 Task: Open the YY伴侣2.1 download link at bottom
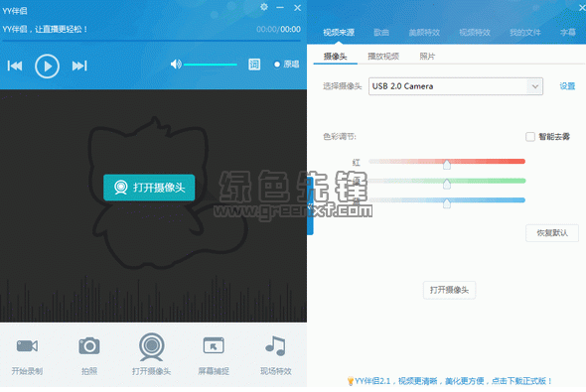(x=450, y=381)
